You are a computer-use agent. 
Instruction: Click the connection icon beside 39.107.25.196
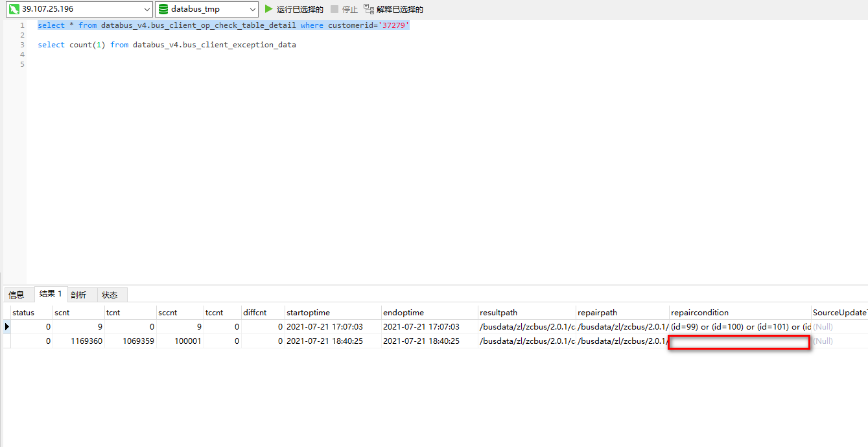(x=13, y=9)
